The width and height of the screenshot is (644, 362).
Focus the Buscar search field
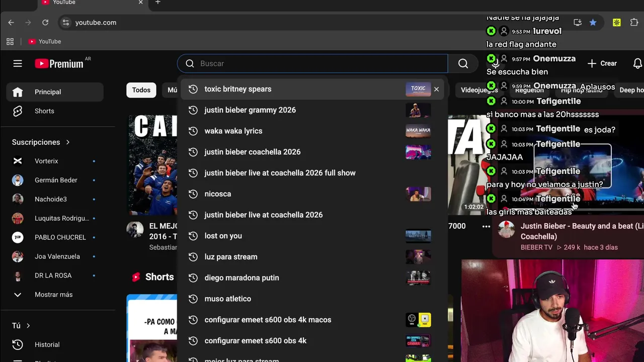click(x=312, y=63)
